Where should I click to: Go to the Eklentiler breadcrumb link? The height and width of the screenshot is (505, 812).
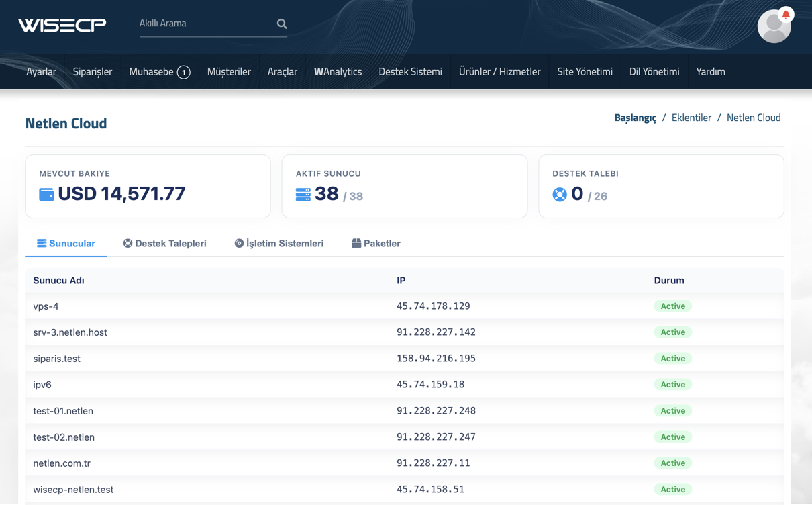691,118
